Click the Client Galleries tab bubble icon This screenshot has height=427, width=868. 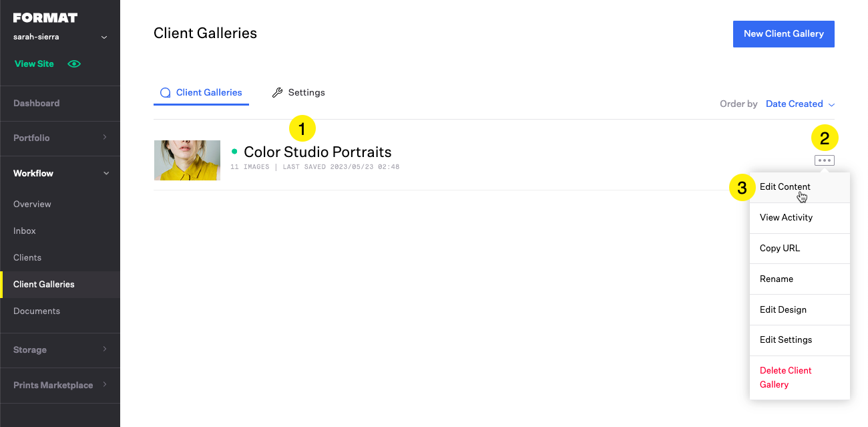[166, 93]
